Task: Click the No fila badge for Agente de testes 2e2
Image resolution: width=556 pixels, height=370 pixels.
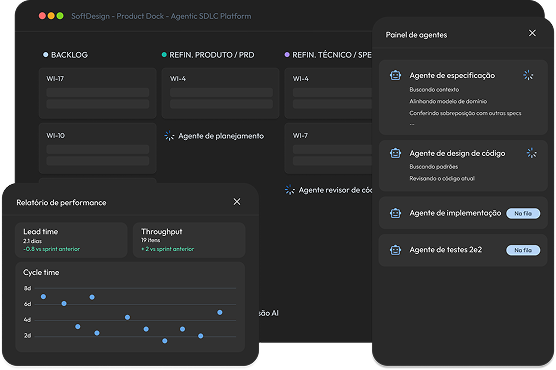Action: tap(523, 250)
